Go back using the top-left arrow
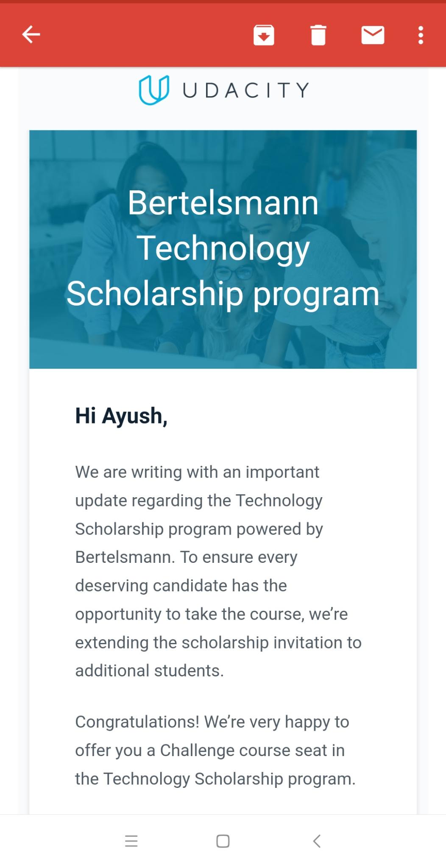This screenshot has height=868, width=446. pyautogui.click(x=31, y=35)
